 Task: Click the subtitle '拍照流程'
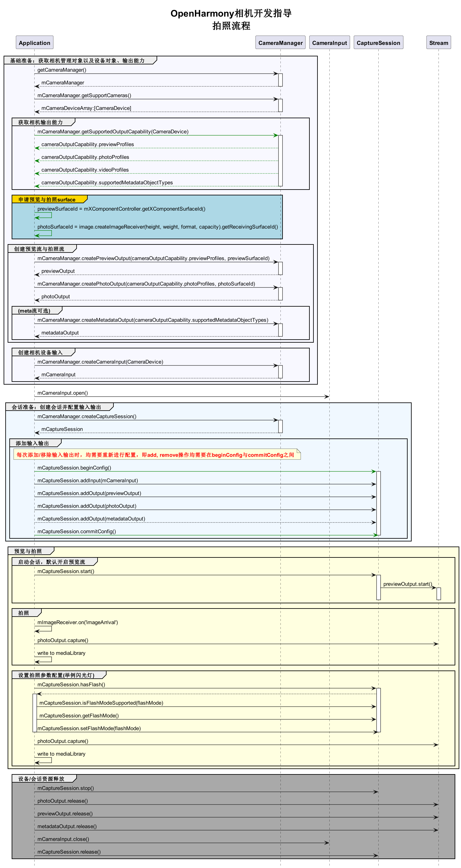click(231, 26)
